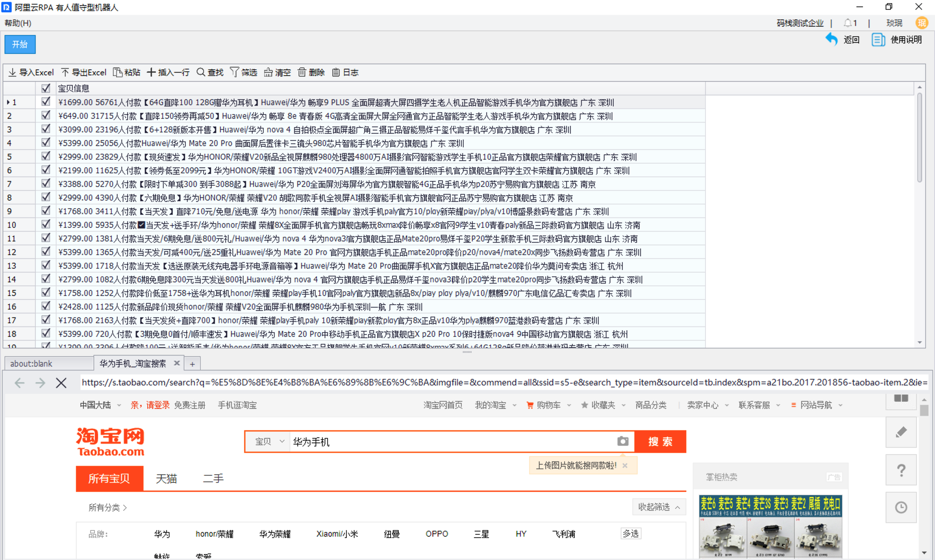This screenshot has width=935, height=560.
Task: Click the 多选 multi-select button
Action: pos(631,533)
